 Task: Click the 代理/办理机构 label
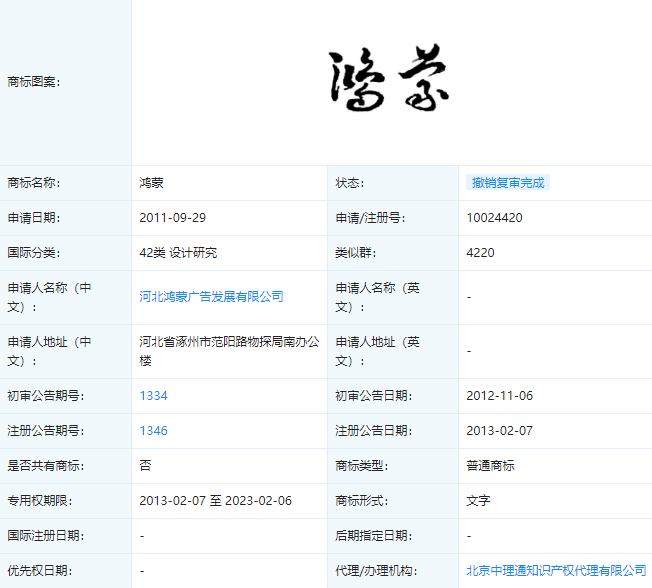click(376, 570)
